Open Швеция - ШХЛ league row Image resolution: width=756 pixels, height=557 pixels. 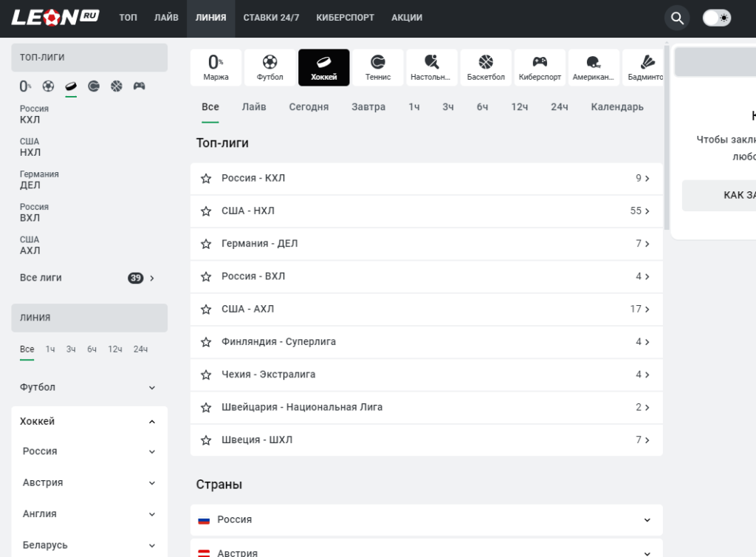(427, 440)
